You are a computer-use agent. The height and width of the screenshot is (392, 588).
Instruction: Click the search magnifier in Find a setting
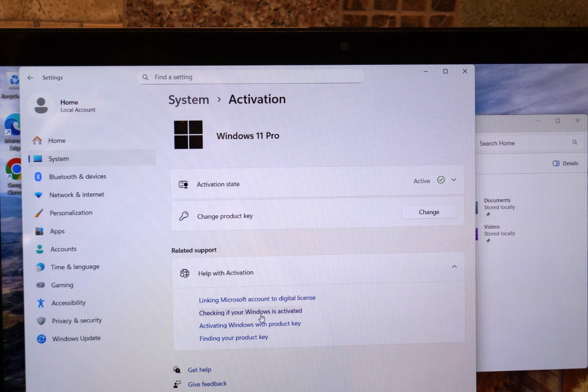pos(146,77)
